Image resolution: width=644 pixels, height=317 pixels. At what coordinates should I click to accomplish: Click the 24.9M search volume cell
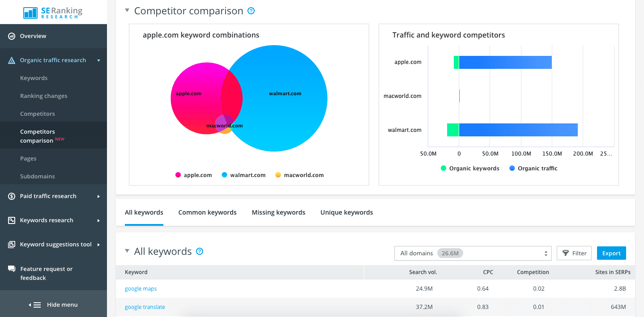click(x=424, y=289)
